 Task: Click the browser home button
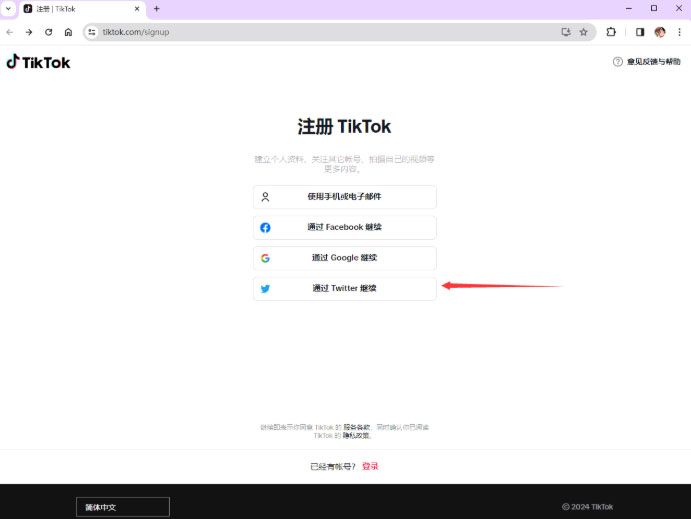pyautogui.click(x=68, y=32)
